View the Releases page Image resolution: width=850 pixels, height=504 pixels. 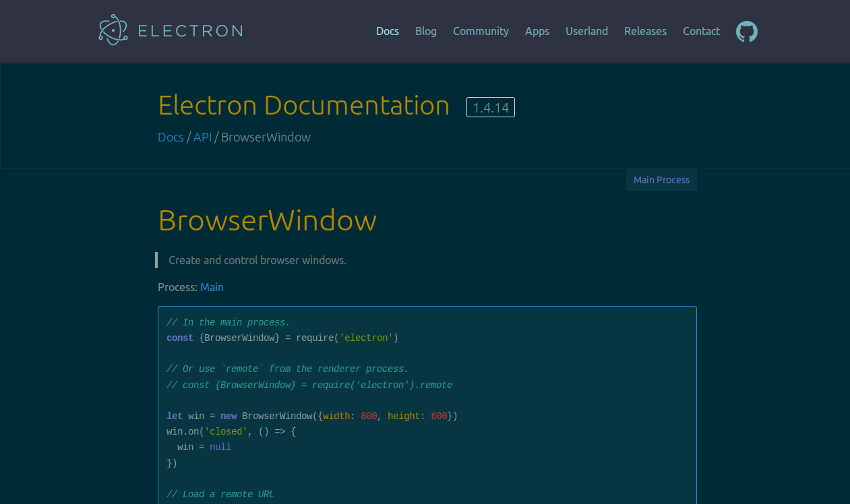pos(645,31)
